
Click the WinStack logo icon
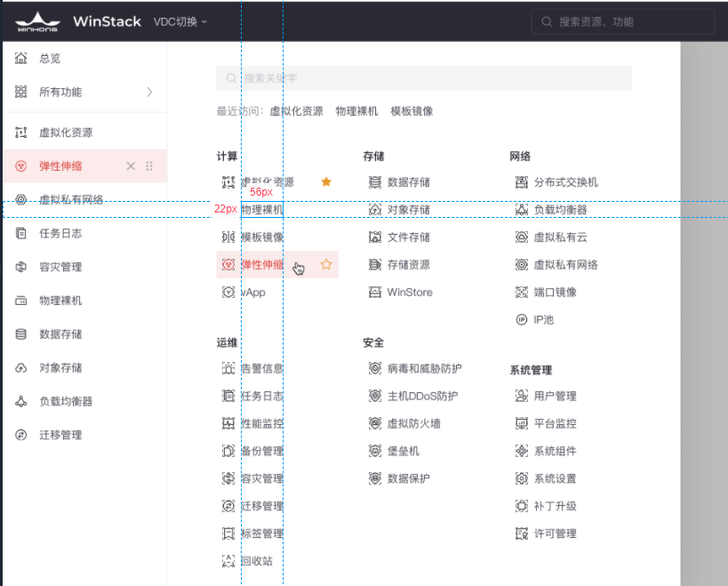click(37, 22)
